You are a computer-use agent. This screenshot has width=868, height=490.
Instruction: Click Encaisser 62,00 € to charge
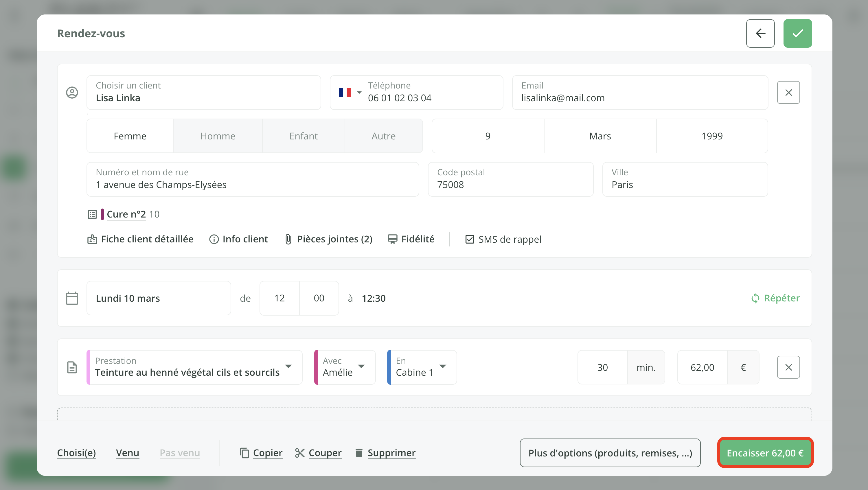coord(765,453)
